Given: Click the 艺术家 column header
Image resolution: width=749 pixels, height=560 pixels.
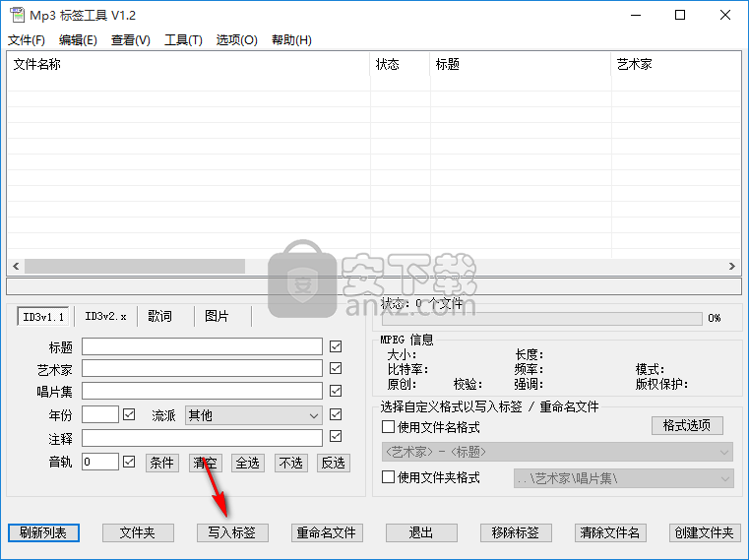Looking at the screenshot, I should click(x=676, y=64).
